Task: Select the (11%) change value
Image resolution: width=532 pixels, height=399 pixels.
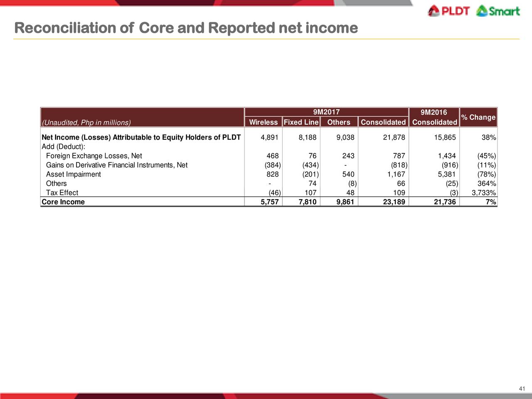Action: 487,165
